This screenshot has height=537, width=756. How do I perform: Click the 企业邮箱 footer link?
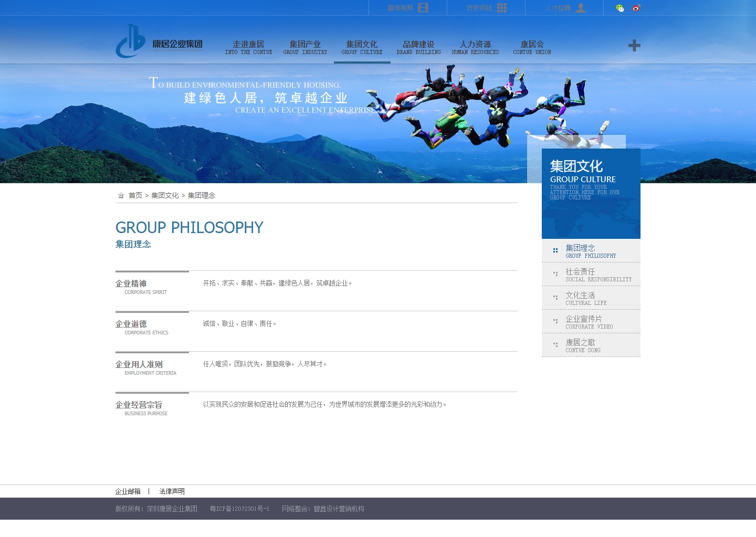128,491
